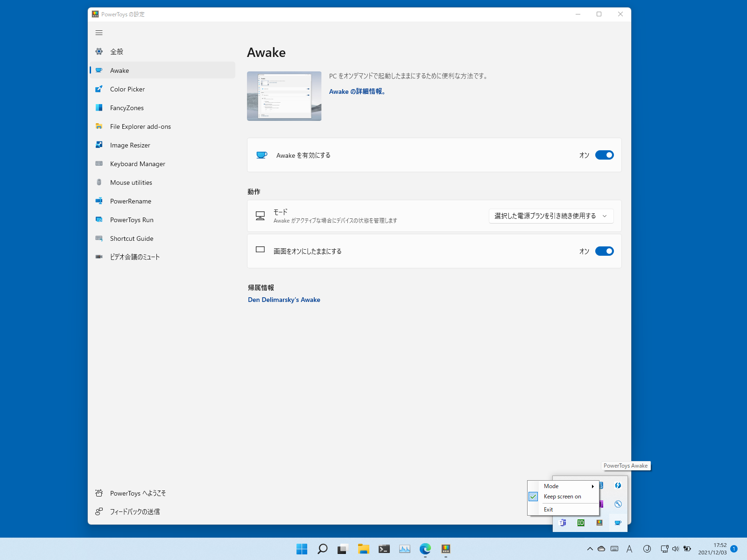Show hidden tray icons chevron
The width and height of the screenshot is (747, 560).
[x=590, y=549]
